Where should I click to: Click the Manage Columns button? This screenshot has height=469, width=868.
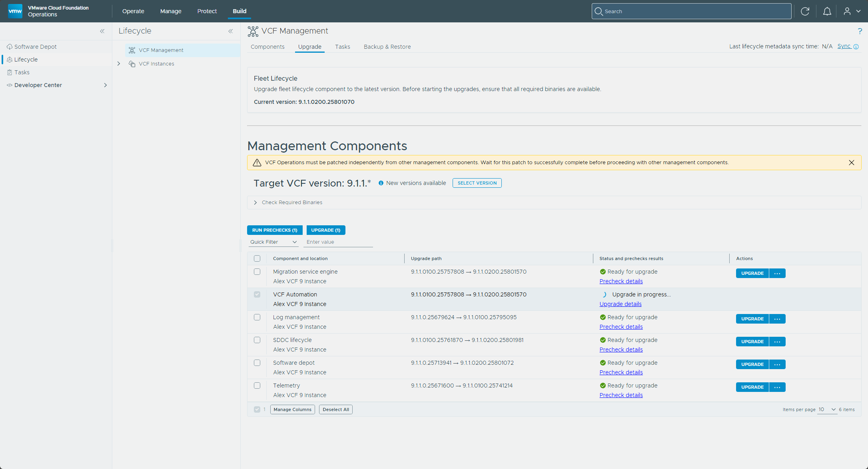(293, 409)
